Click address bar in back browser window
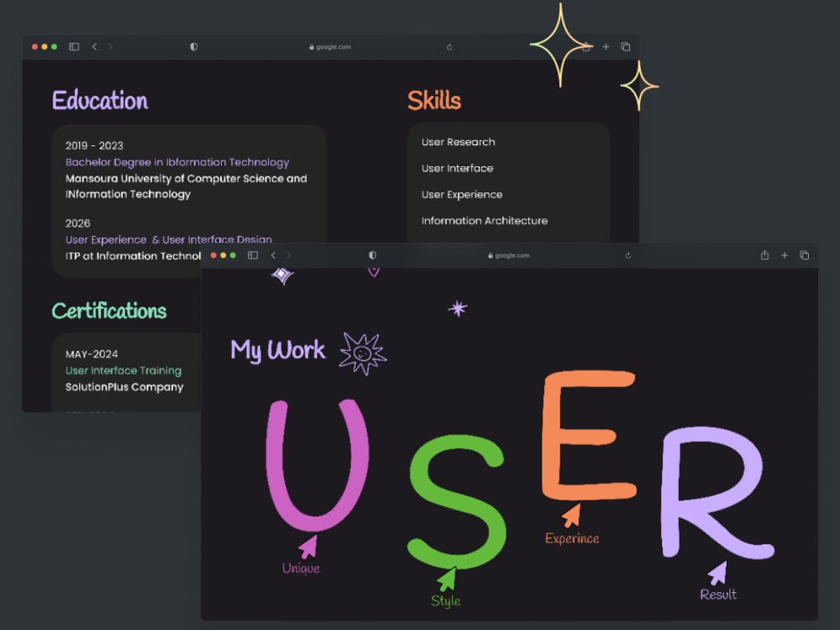The height and width of the screenshot is (630, 840). click(x=330, y=46)
